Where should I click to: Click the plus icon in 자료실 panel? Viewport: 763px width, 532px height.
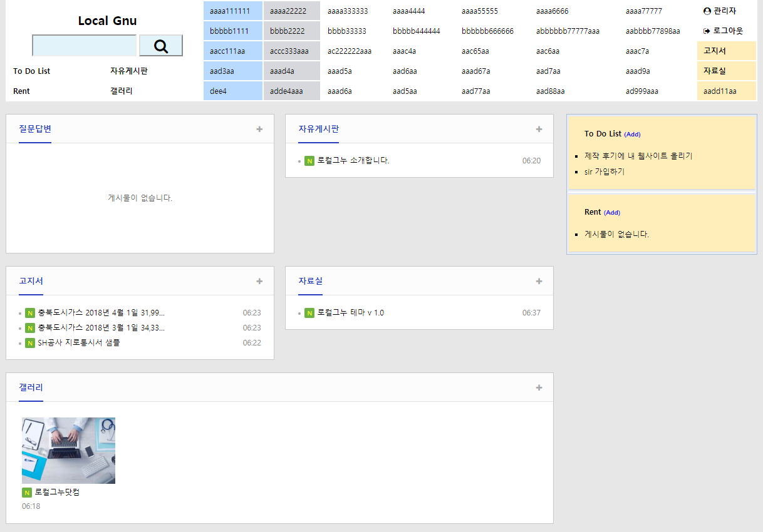point(539,282)
